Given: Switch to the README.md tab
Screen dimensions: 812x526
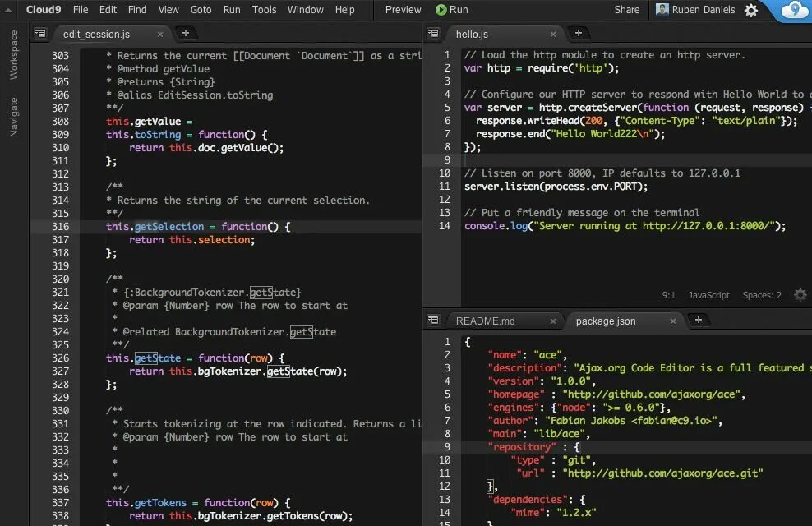Looking at the screenshot, I should 485,321.
